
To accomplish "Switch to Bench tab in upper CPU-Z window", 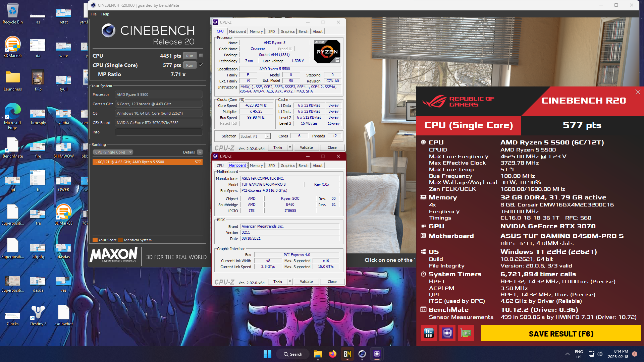I will pyautogui.click(x=303, y=32).
